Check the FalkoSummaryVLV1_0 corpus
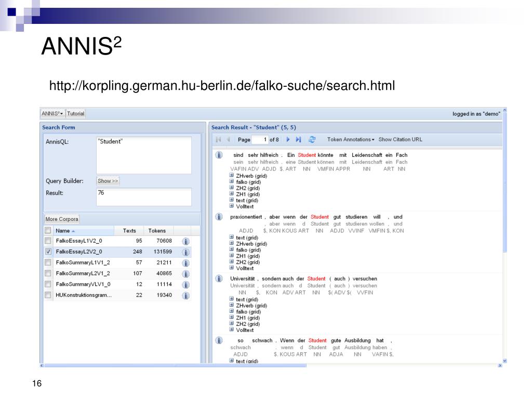This screenshot has height=399, width=532. tap(48, 284)
